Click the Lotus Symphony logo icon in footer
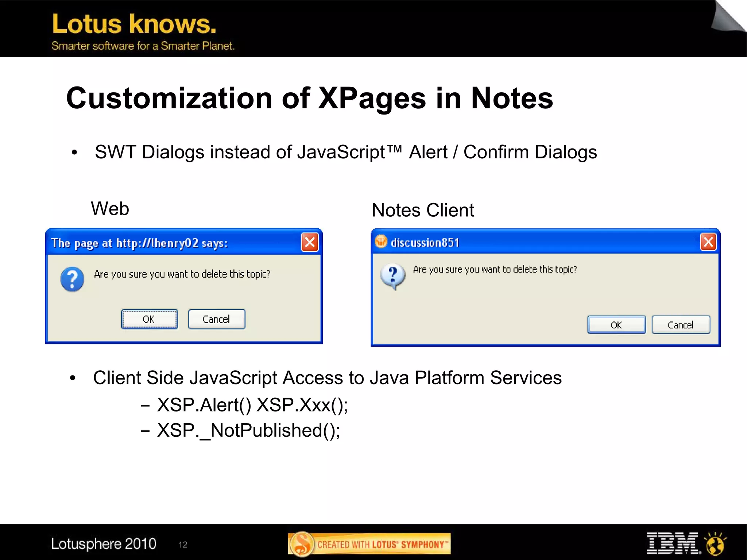747x560 pixels. [302, 544]
